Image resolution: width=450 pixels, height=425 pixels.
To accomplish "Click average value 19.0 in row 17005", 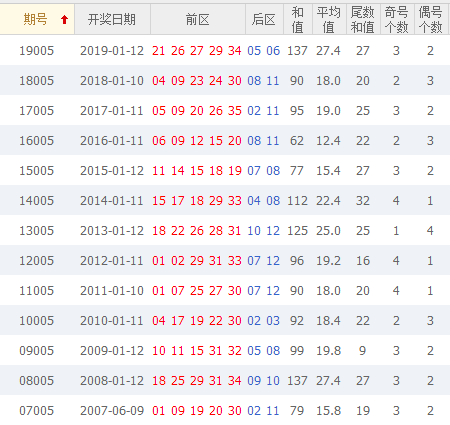I will [328, 111].
